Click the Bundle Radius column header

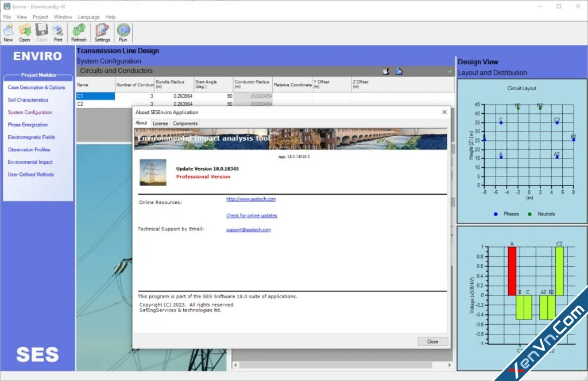click(175, 85)
